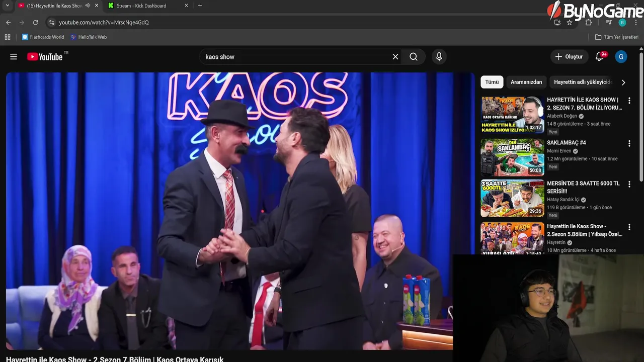
Task: Open options for Ataberk Doğan video
Action: (629, 101)
